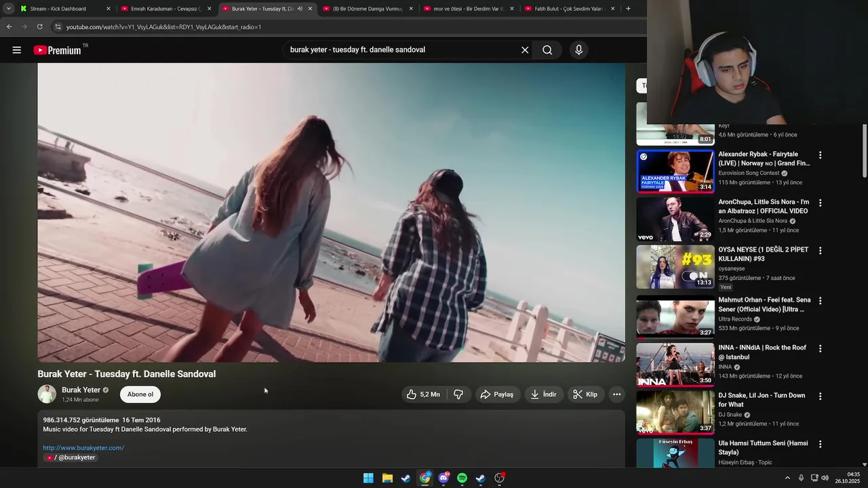Open the Burak Yeter channel name link
Viewport: 868px width, 488px height.
81,390
